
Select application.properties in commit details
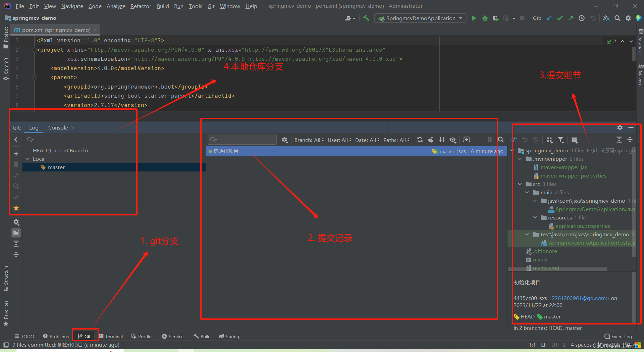pyautogui.click(x=583, y=226)
